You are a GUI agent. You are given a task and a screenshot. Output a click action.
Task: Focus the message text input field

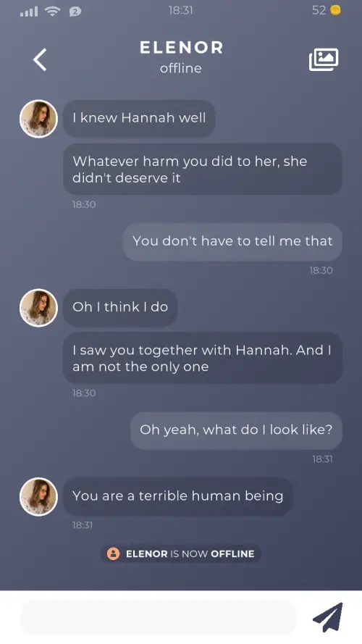(x=159, y=617)
